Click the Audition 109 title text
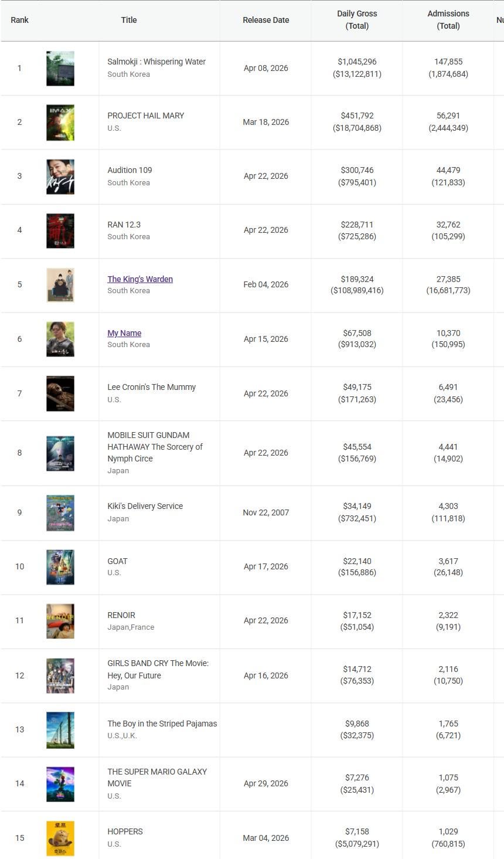Viewport: 504px width, 859px height. pos(130,170)
